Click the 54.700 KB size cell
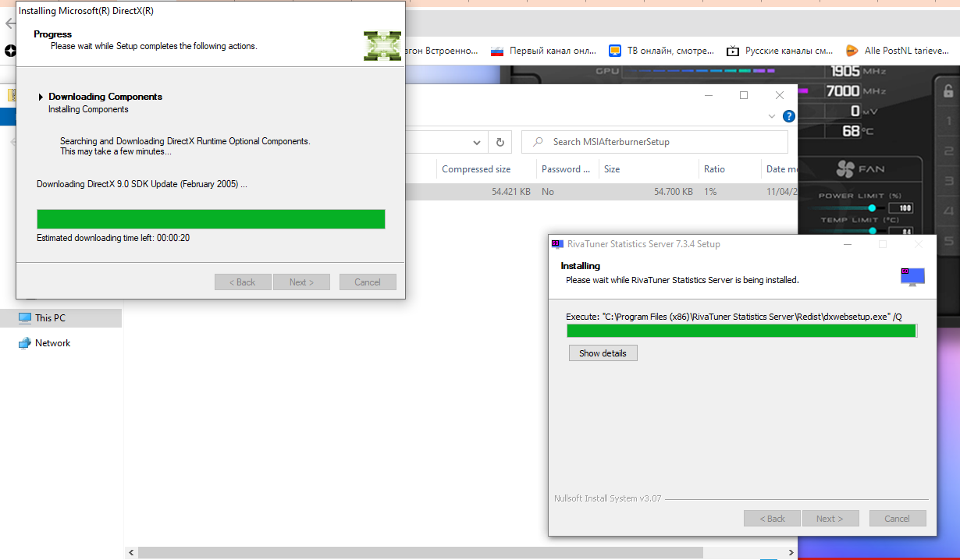 click(674, 192)
